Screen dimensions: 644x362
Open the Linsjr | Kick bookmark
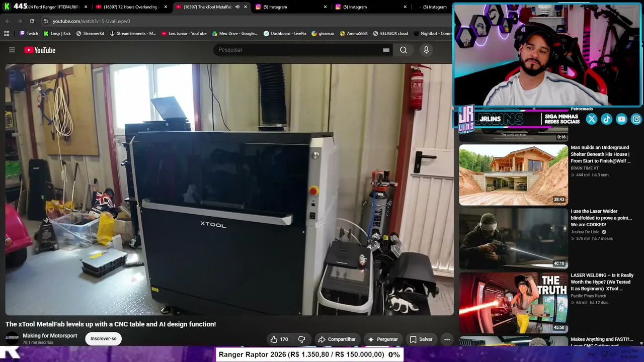point(57,34)
